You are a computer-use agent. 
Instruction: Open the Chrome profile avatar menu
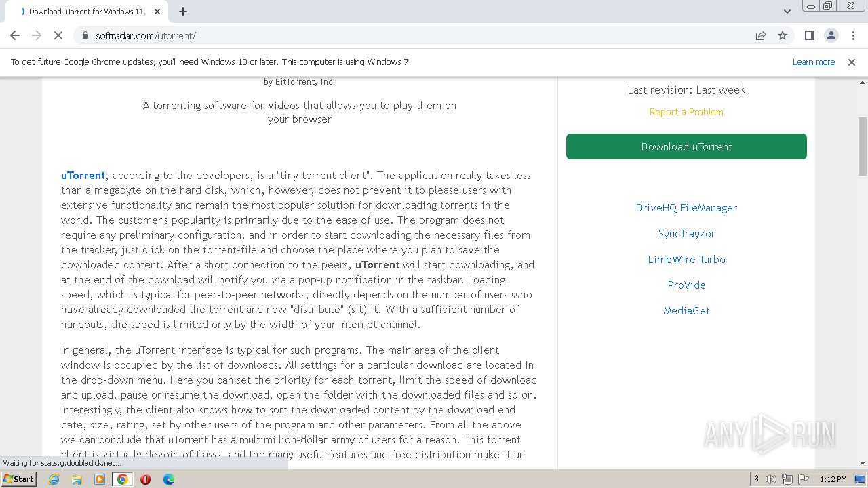[x=831, y=35]
